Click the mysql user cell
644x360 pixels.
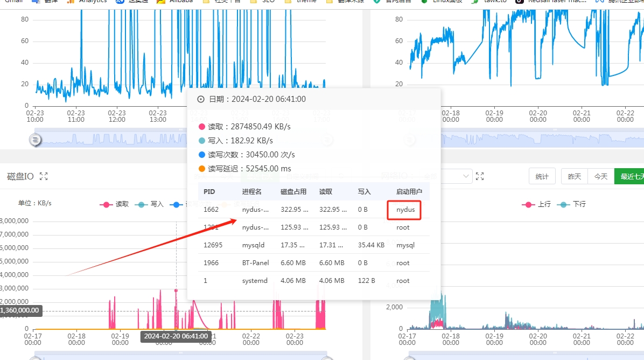click(405, 245)
